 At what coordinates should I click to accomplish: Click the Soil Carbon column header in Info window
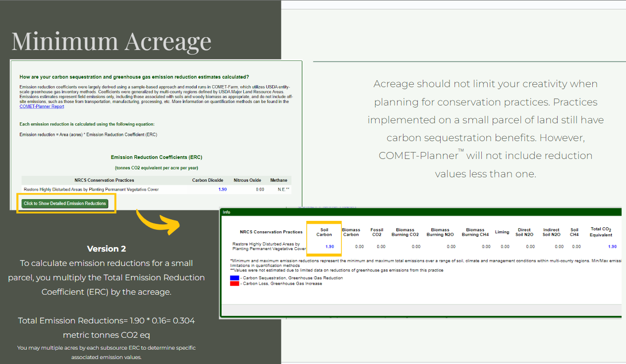tap(324, 232)
